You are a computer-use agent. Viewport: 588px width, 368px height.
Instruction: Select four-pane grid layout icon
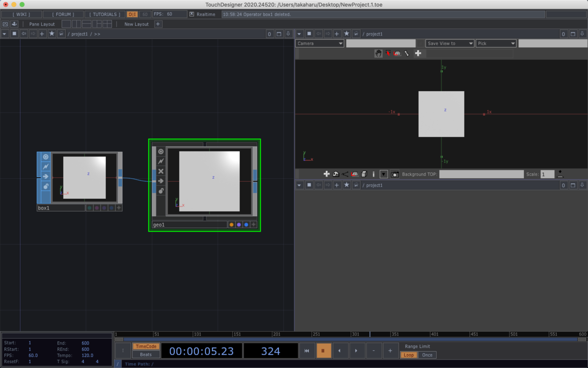coord(107,24)
